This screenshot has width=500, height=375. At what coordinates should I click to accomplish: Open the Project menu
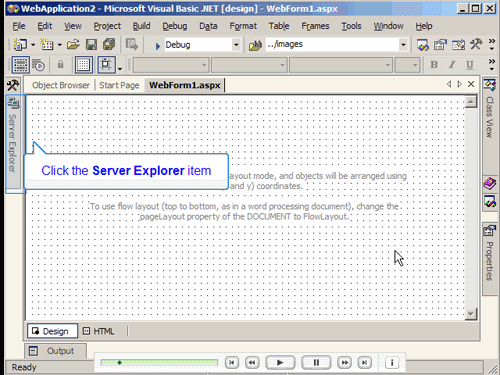coord(107,26)
